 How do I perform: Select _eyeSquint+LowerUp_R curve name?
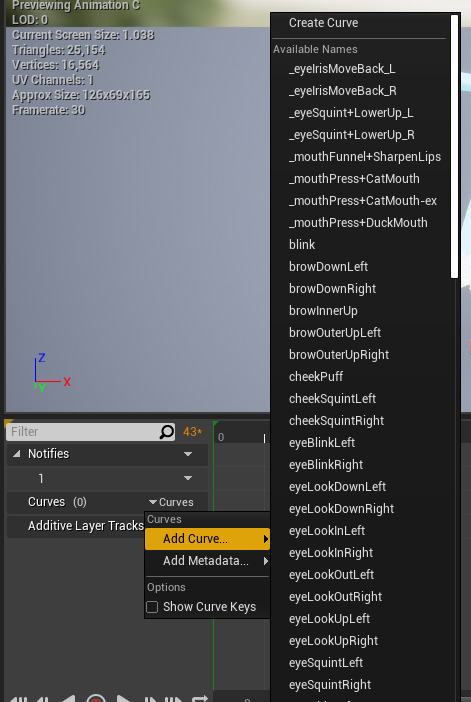pos(351,135)
